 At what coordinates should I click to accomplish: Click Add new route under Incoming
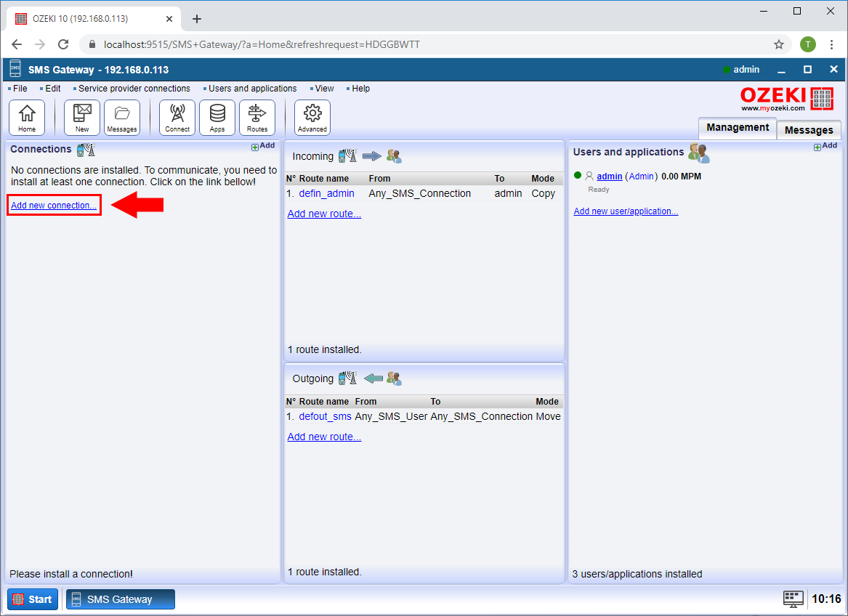pos(324,214)
